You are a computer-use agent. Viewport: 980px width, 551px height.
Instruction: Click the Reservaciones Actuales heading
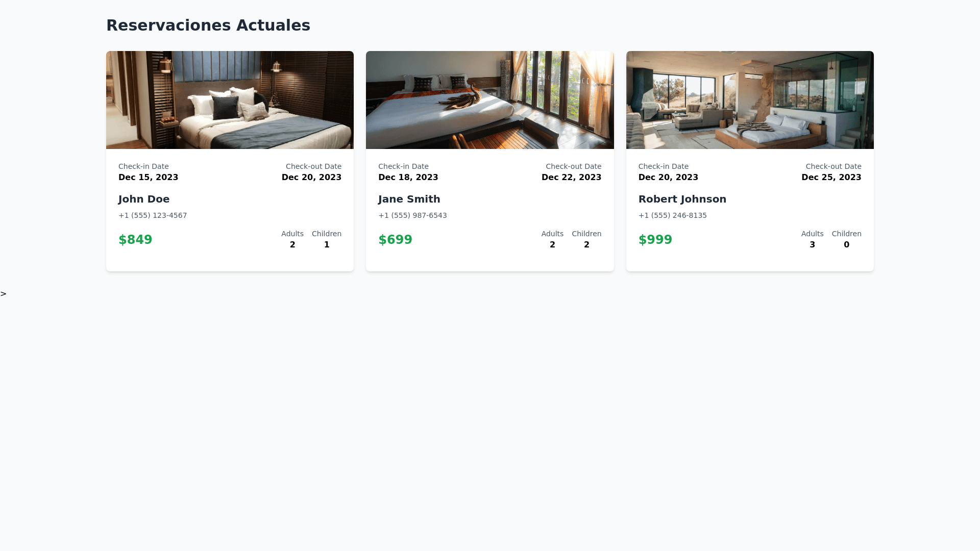(x=208, y=25)
